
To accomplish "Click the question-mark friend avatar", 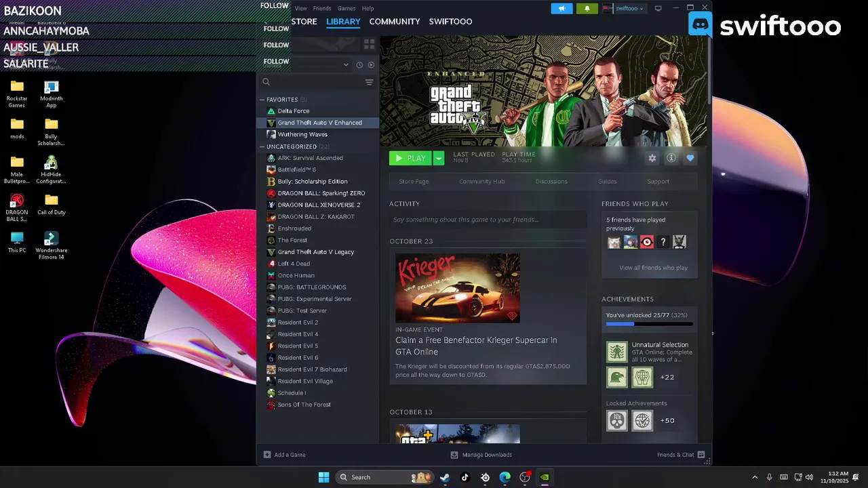I will (663, 242).
